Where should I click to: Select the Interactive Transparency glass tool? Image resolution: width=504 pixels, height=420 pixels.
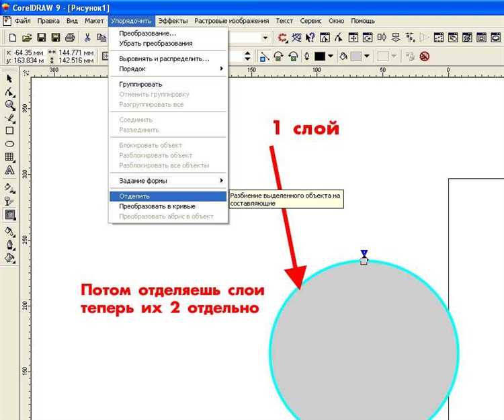pos(9,202)
